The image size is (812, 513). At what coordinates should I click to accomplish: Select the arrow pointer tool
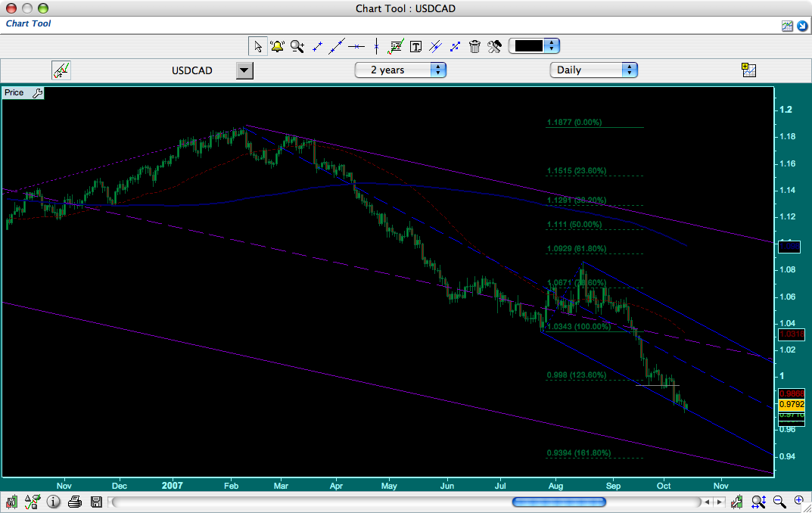[258, 46]
